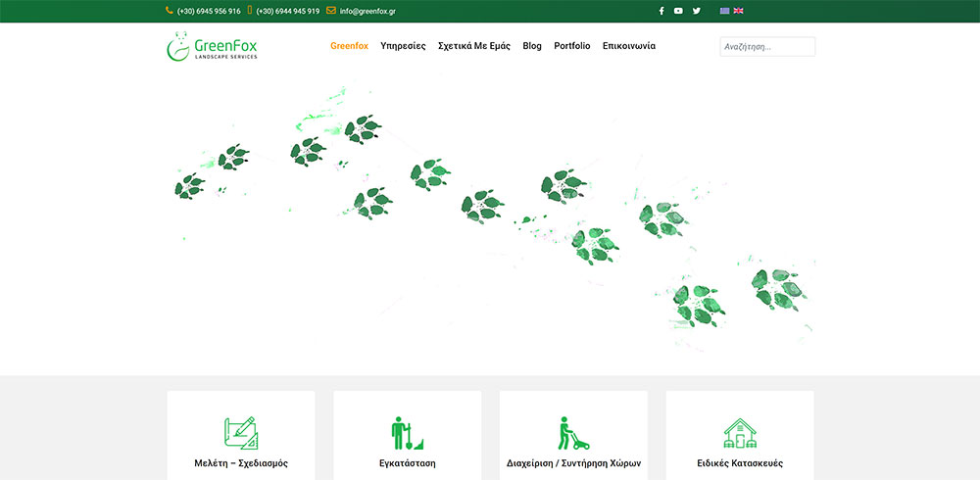This screenshot has width=980, height=480.
Task: Click the worker with shovel icon
Action: [x=407, y=432]
